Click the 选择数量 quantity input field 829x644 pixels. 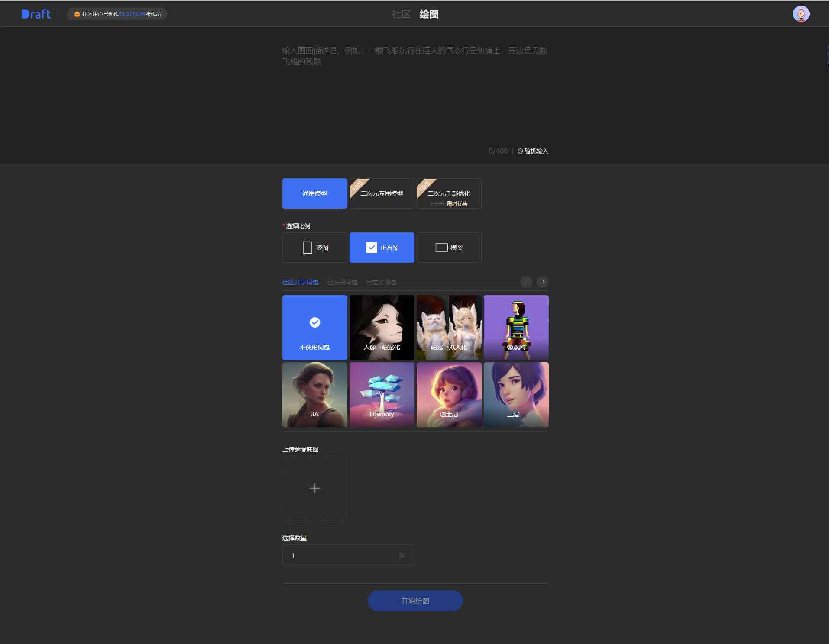point(348,555)
